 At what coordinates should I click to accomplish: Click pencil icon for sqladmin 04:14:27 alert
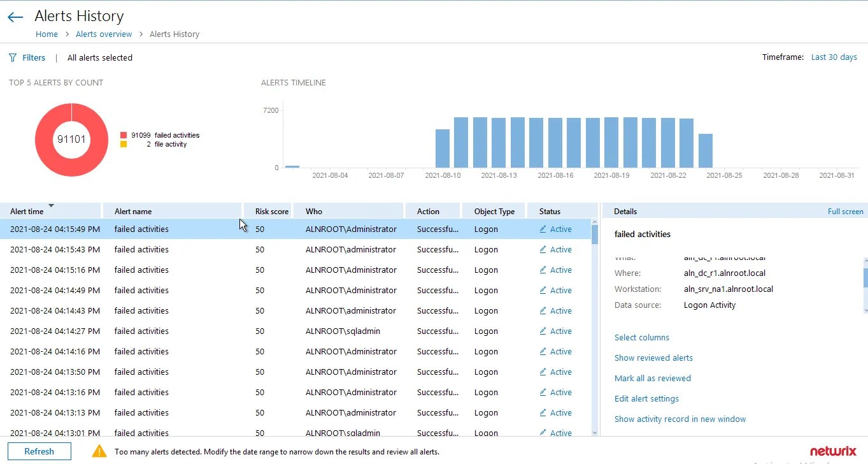point(543,331)
